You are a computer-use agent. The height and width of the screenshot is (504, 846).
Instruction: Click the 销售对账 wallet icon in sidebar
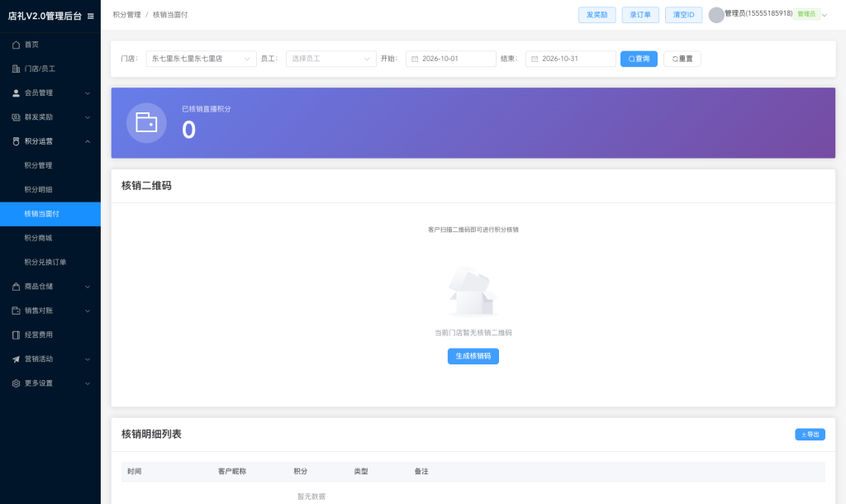tap(17, 311)
